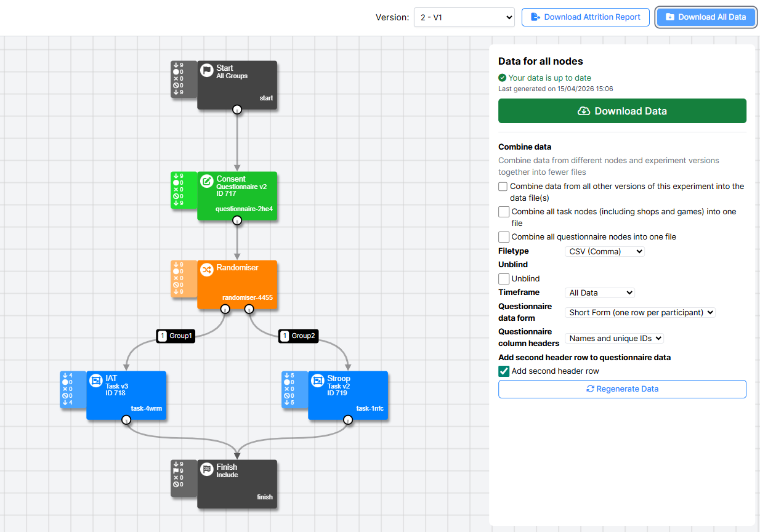Click 'Last generated on 15/04/2026 15:06' text
760x532 pixels.
coord(556,89)
